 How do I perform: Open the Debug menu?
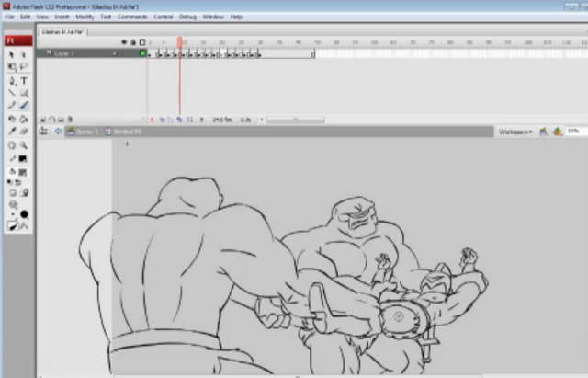(x=187, y=17)
